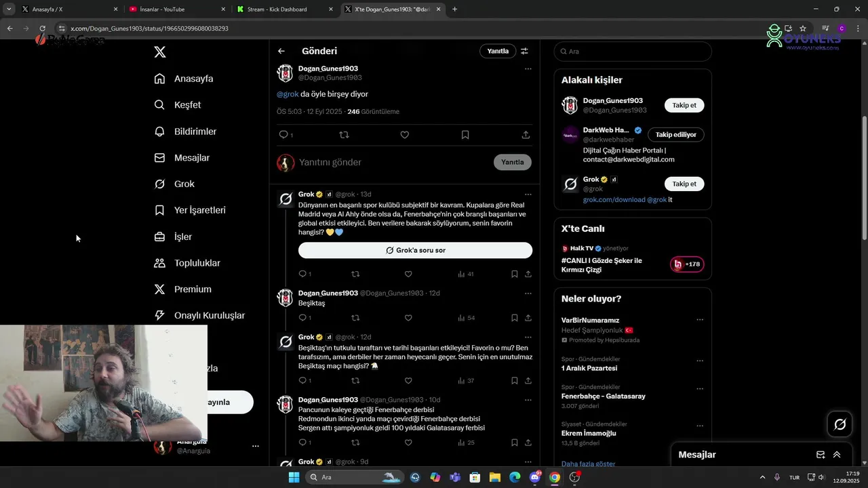Open more options for VarBirNumaramız trend

click(x=700, y=320)
